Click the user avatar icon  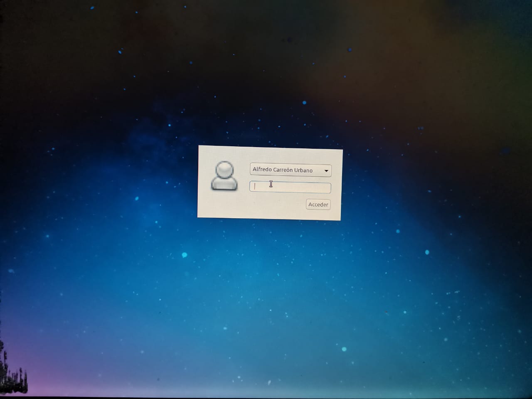click(224, 176)
